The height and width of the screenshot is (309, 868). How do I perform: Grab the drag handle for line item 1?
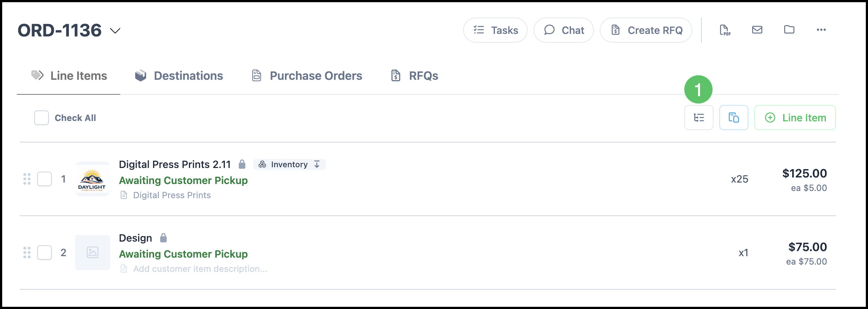(27, 179)
